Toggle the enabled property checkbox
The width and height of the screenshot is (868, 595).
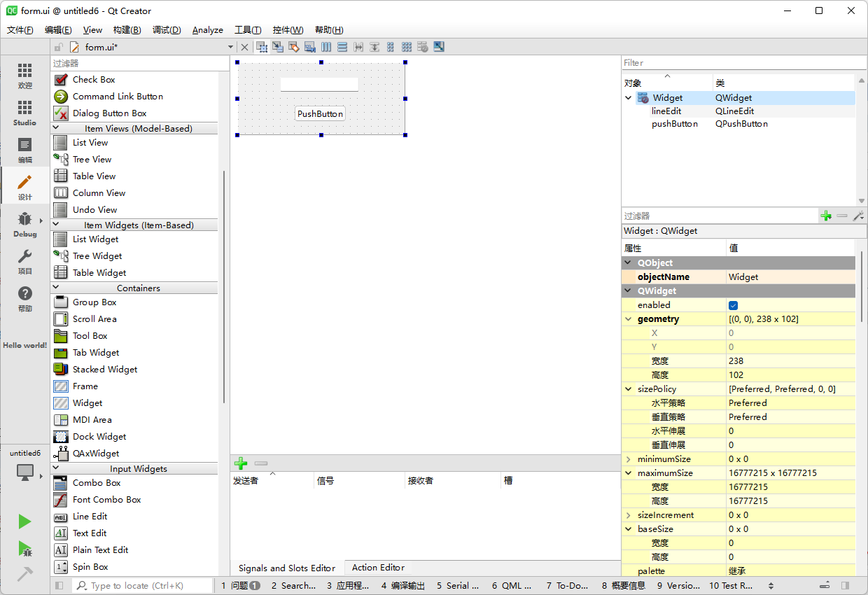click(733, 305)
